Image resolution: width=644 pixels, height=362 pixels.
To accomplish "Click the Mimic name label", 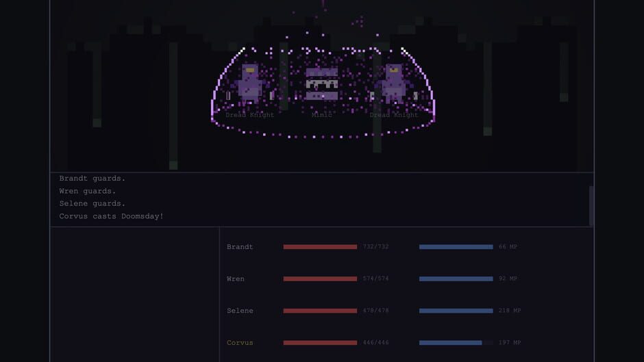I will 321,115.
